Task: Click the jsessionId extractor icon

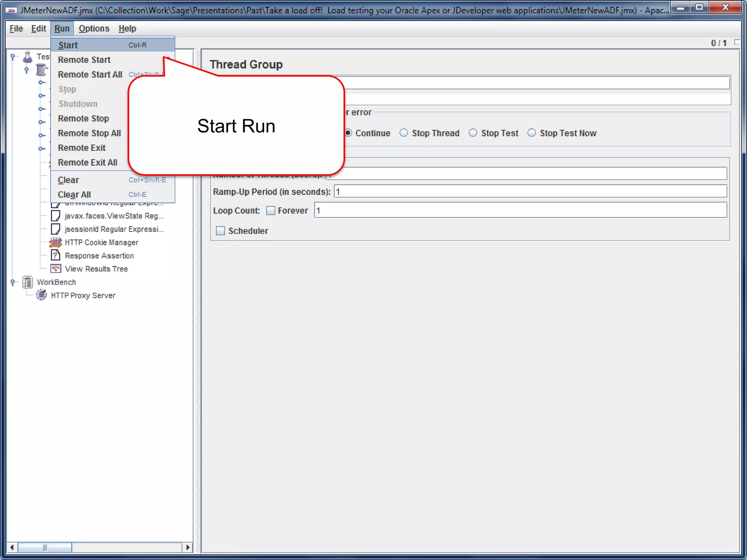Action: coord(55,229)
